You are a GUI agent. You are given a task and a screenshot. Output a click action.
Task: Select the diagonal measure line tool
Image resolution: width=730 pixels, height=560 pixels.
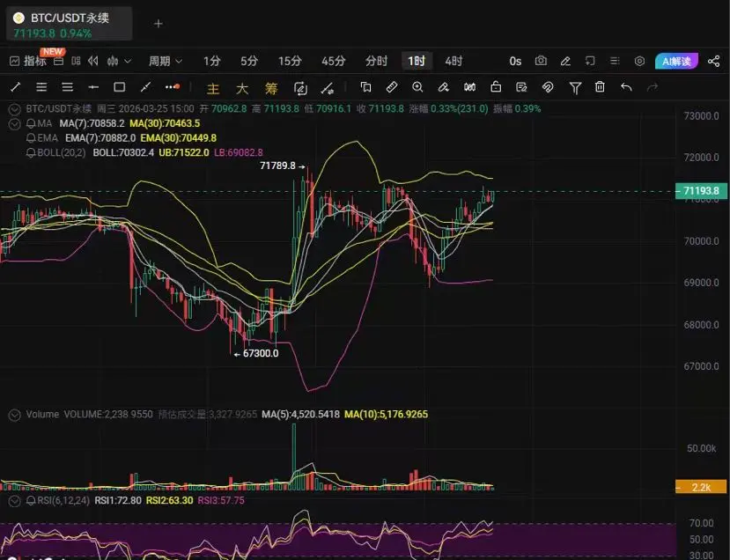click(x=145, y=87)
